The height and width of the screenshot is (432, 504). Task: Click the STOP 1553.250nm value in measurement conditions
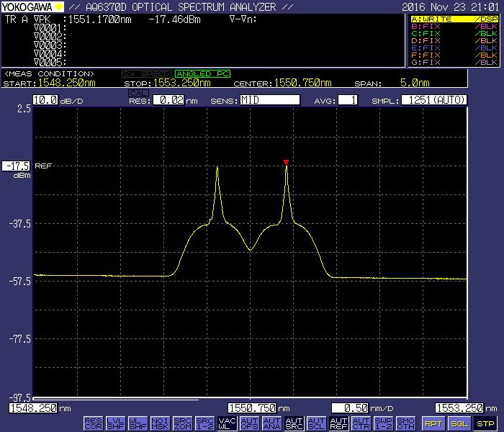[182, 83]
